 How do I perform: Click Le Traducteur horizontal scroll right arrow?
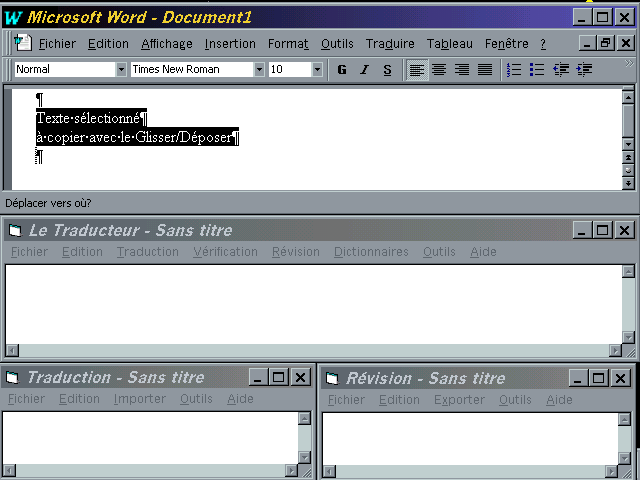coord(615,350)
